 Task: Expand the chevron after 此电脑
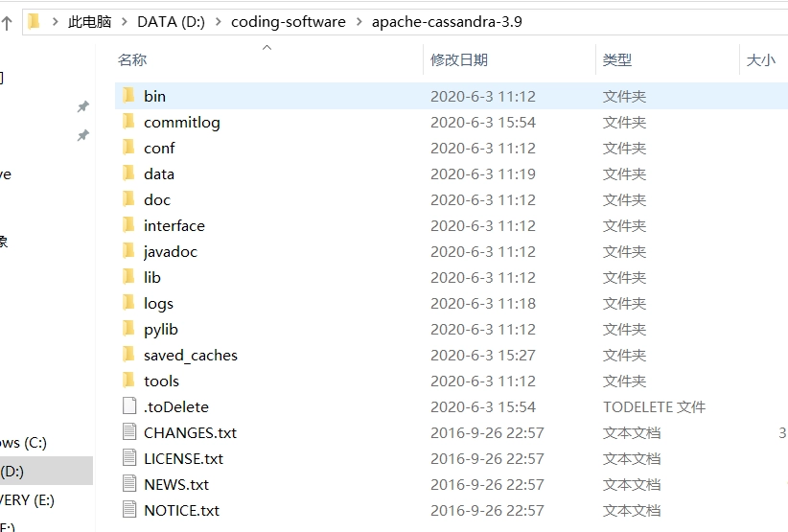(125, 22)
